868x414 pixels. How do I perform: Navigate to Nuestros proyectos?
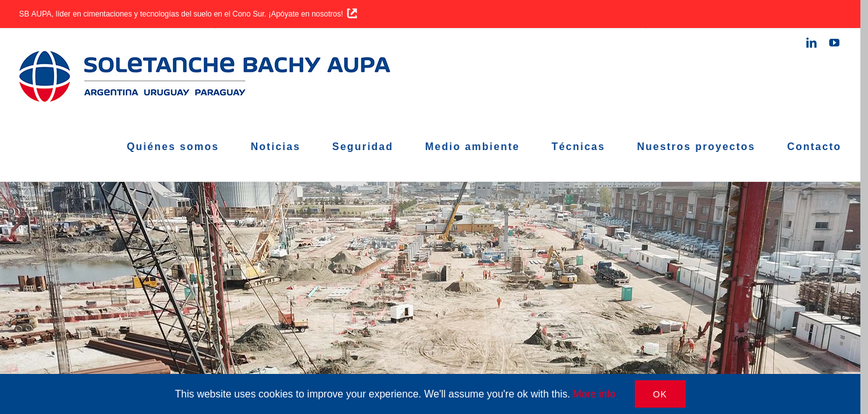(696, 147)
